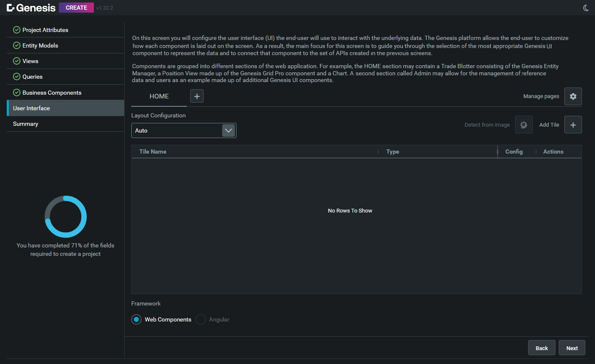Add a new page with plus button

(x=197, y=96)
